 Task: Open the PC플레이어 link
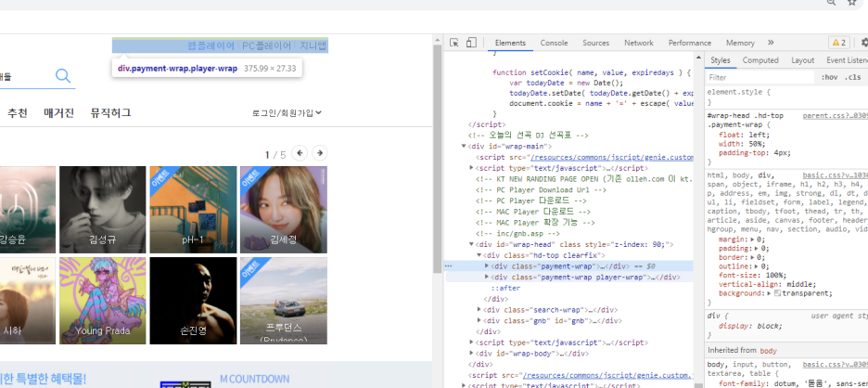(267, 46)
